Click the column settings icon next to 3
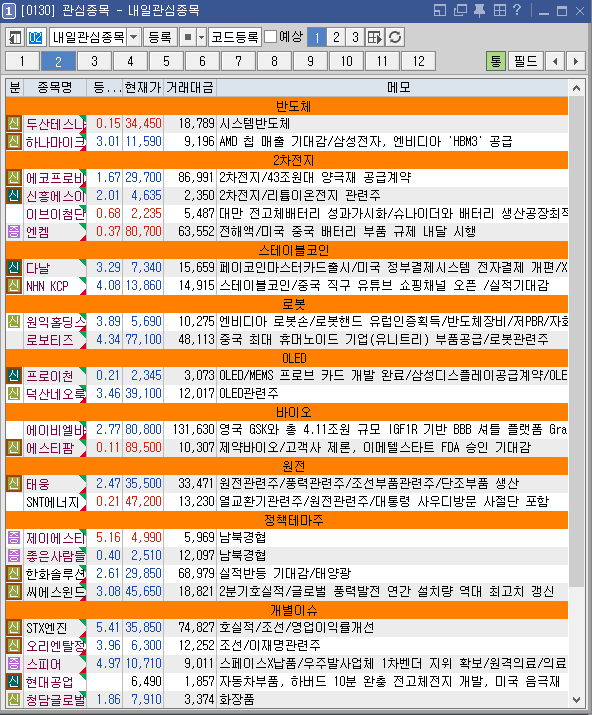The height and width of the screenshot is (715, 592). point(375,37)
